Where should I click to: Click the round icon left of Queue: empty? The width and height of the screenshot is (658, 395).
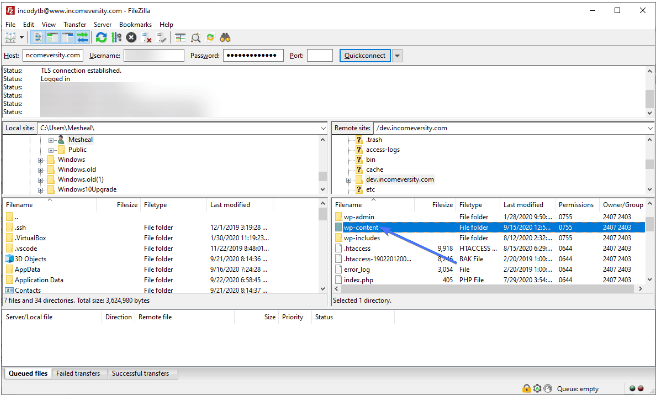click(x=548, y=388)
